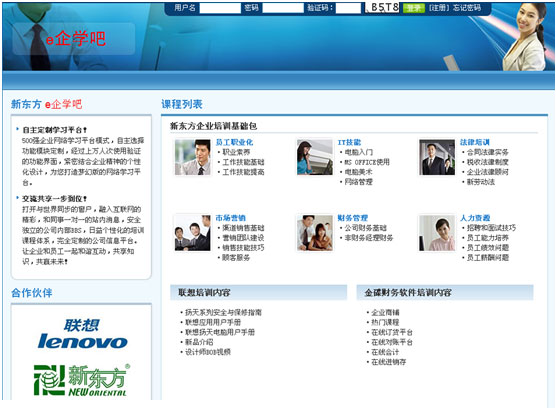
Task: Open the 电脑入门 course link
Action: [x=358, y=152]
